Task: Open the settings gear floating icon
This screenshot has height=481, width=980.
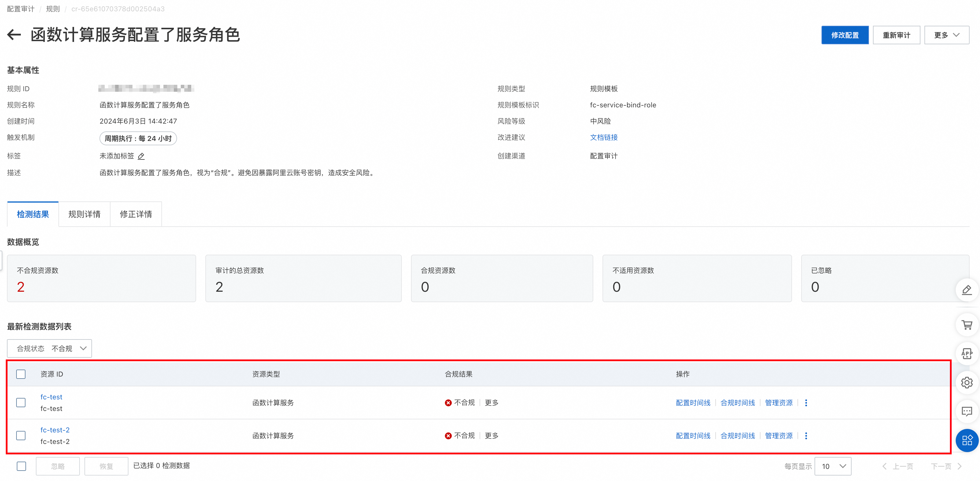Action: 967,382
